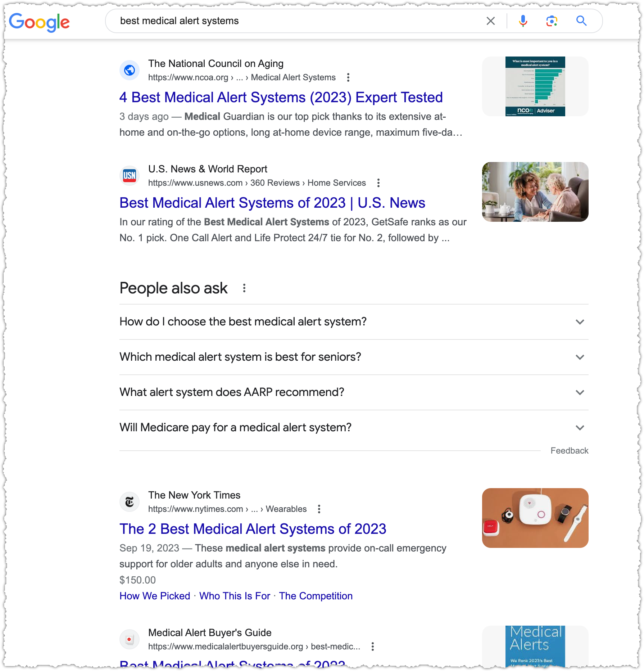Open the three-dot menu beside the ncoa.org result
644x671 pixels.
pos(348,77)
